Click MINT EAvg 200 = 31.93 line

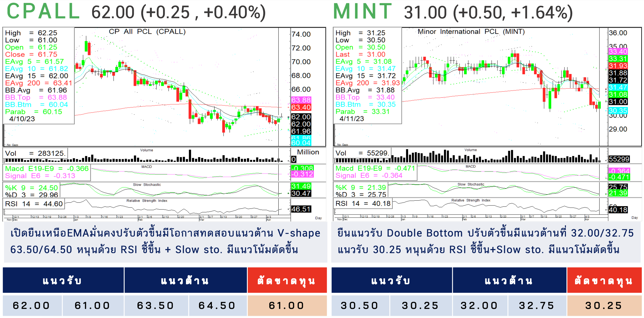pyautogui.click(x=368, y=83)
